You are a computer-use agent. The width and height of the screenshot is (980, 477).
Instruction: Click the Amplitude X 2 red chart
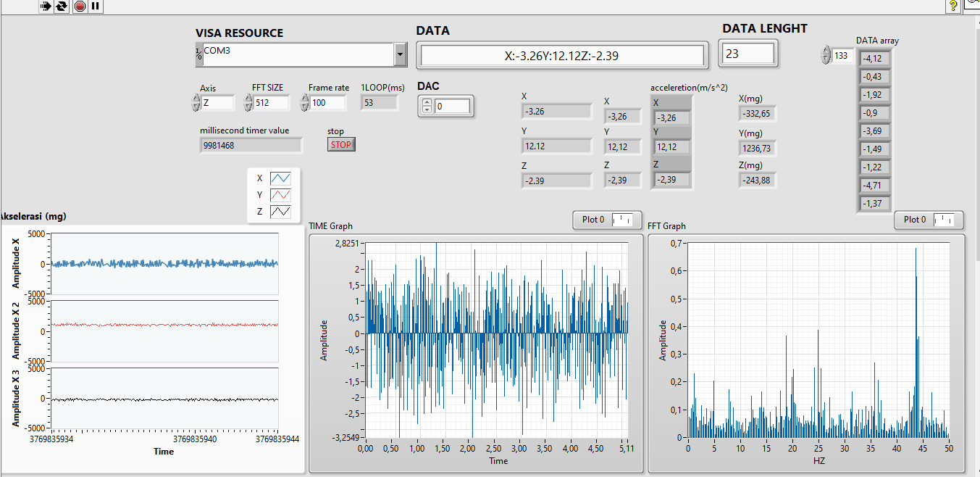[164, 331]
